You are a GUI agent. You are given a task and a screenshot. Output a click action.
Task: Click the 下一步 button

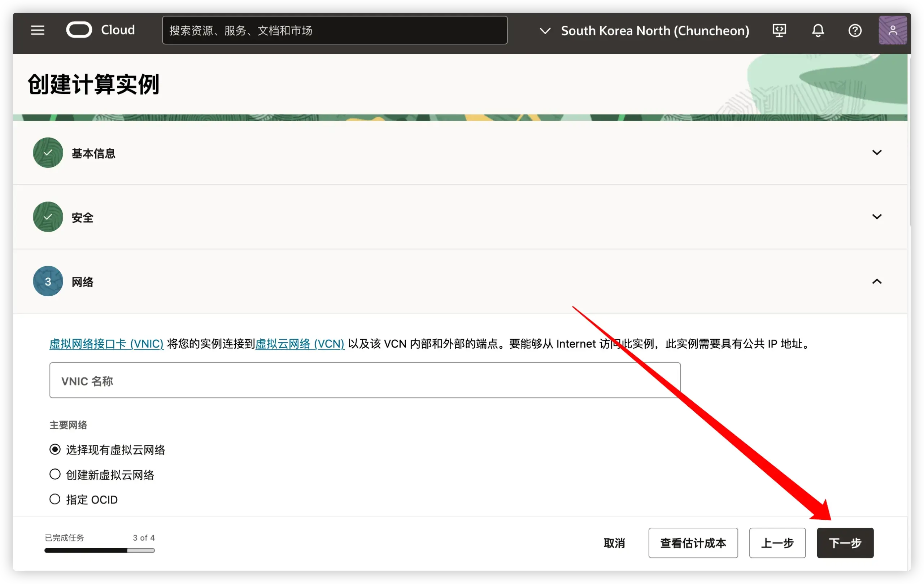point(845,543)
